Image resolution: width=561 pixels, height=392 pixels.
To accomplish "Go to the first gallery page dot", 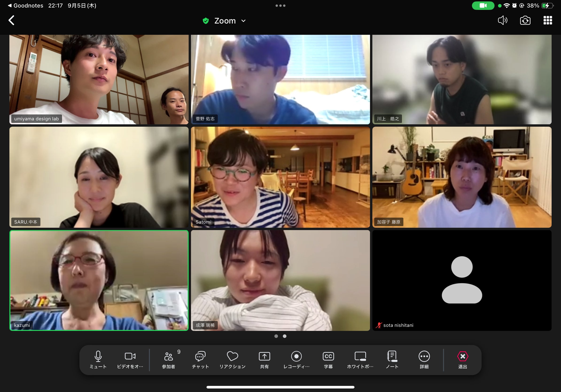I will point(276,336).
